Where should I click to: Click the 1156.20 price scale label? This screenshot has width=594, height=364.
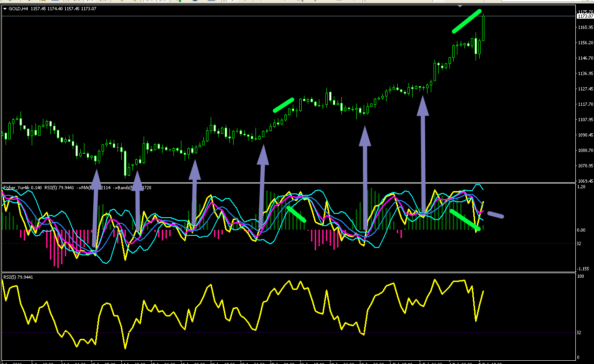click(x=585, y=43)
